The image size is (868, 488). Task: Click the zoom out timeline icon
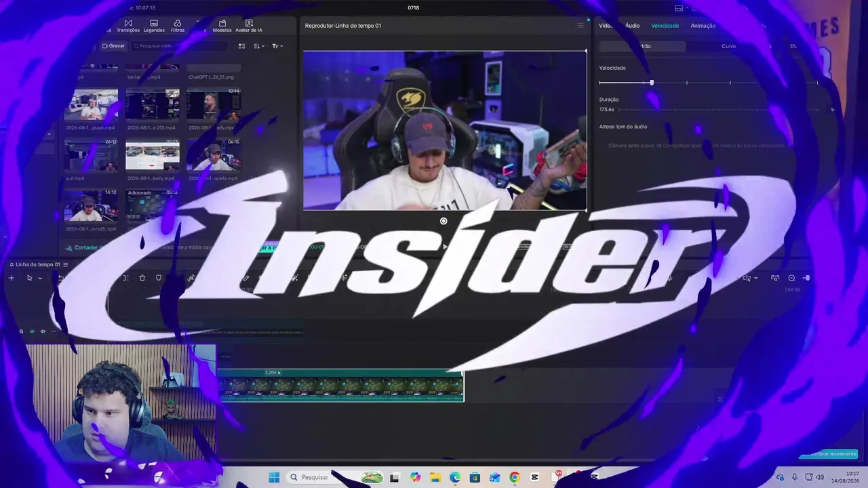[x=791, y=278]
